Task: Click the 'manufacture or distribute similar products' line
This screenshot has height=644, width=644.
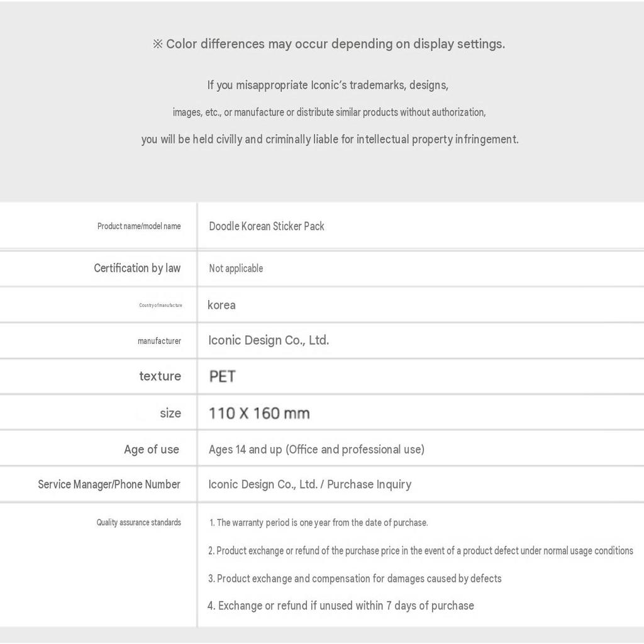Action: [329, 112]
